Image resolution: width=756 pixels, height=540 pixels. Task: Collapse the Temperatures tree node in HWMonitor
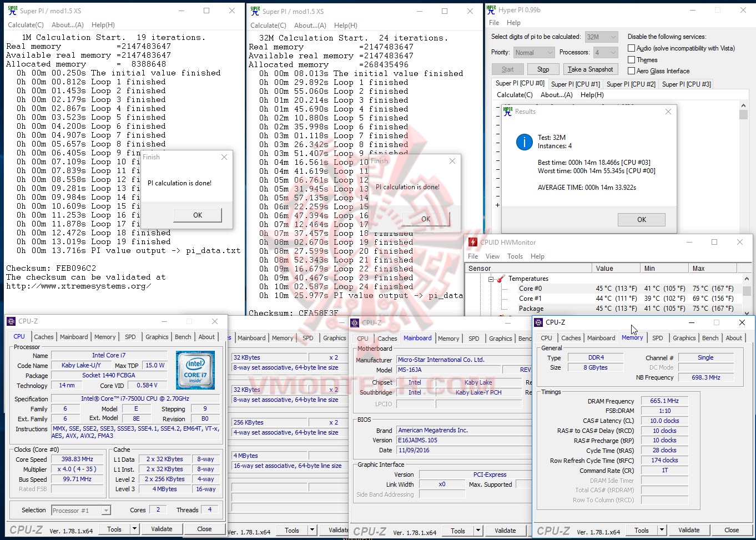pyautogui.click(x=491, y=279)
